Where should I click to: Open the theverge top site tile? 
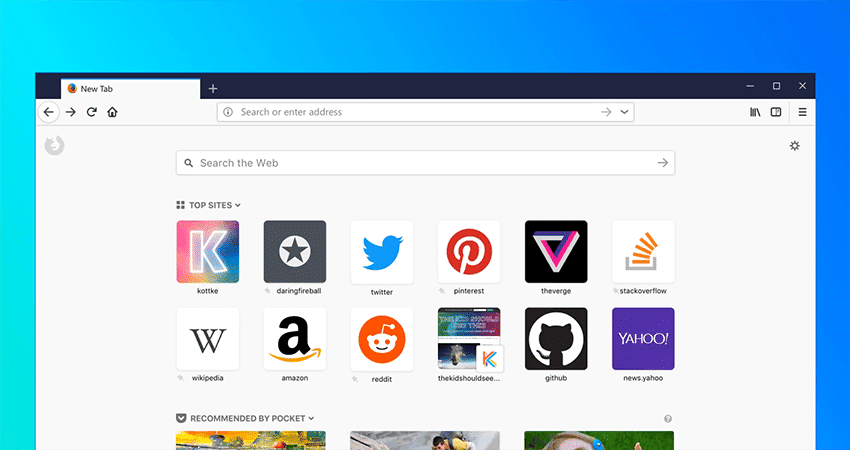coord(556,252)
